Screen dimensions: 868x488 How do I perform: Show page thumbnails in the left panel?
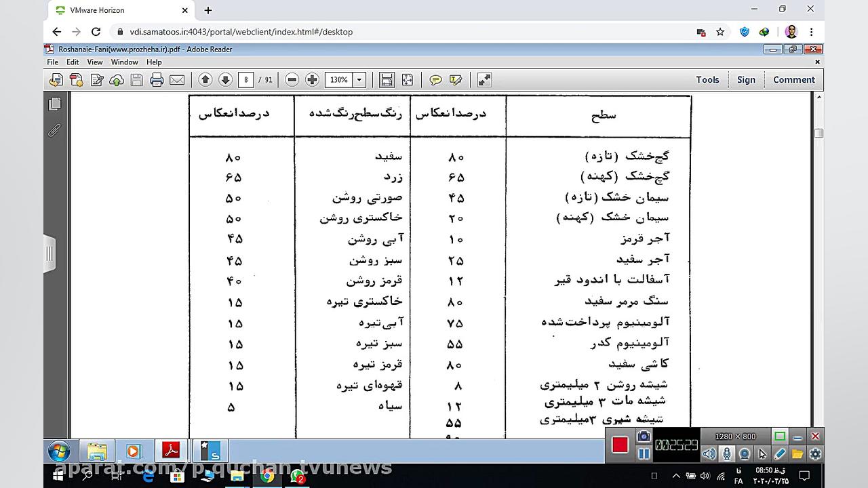pyautogui.click(x=55, y=104)
